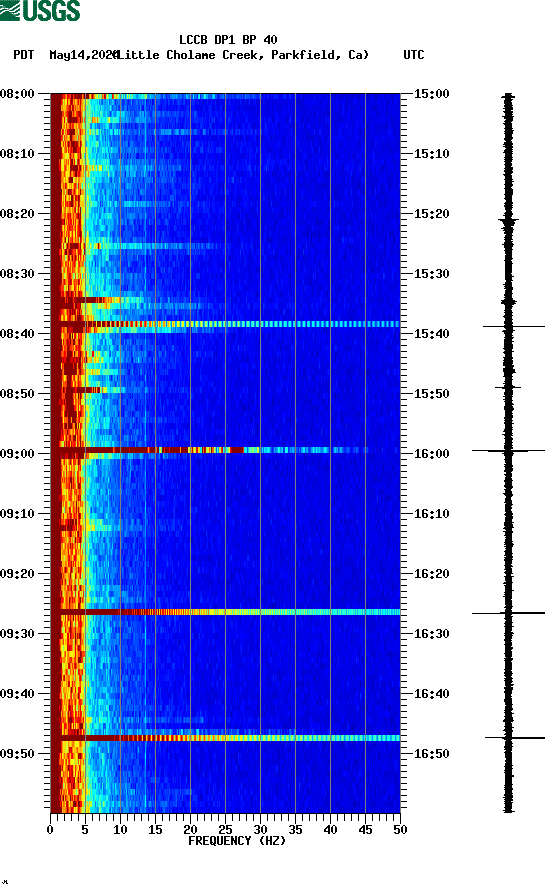552x893 pixels.
Task: Click the date text 'May14,2020'
Action: tap(83, 55)
